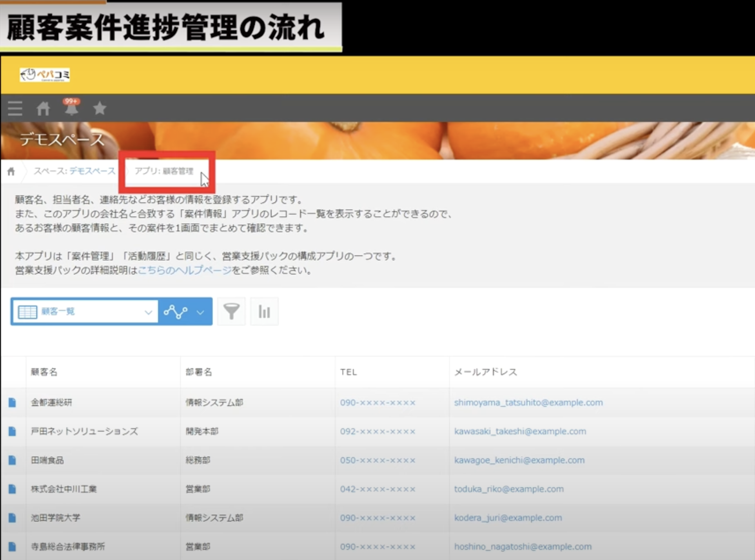This screenshot has width=755, height=560.
Task: Open record icon for 池田学院大学 row
Action: click(12, 518)
